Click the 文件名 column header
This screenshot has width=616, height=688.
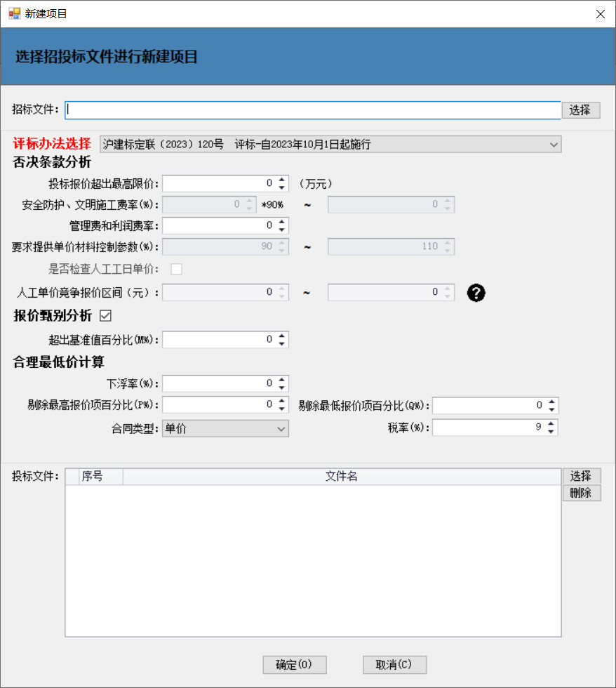[x=342, y=477]
